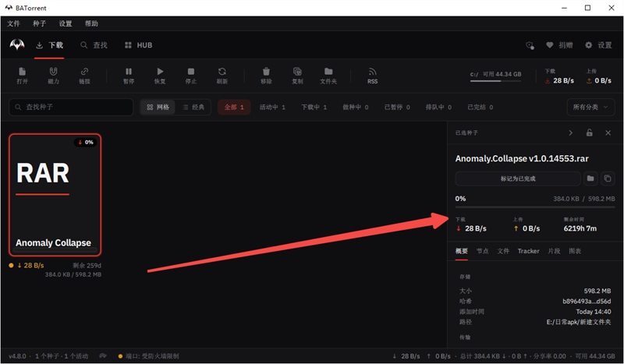Filter by 已完结 0
The height and width of the screenshot is (364, 624).
click(480, 107)
